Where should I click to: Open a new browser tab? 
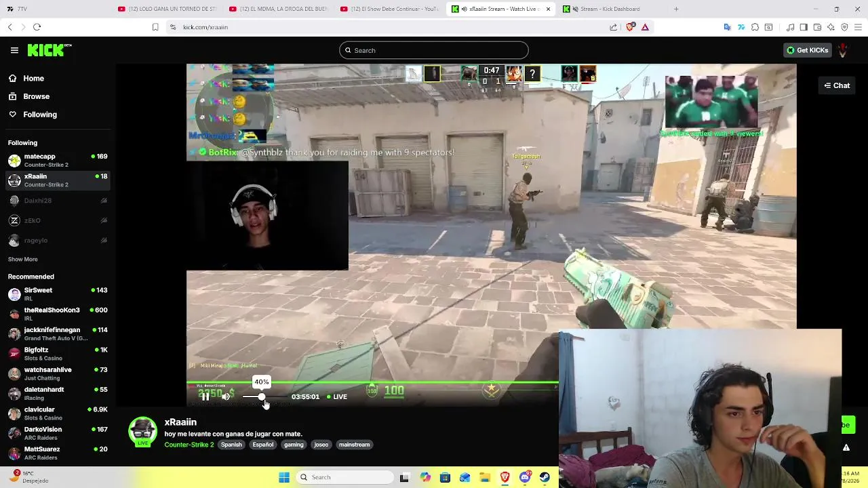676,9
